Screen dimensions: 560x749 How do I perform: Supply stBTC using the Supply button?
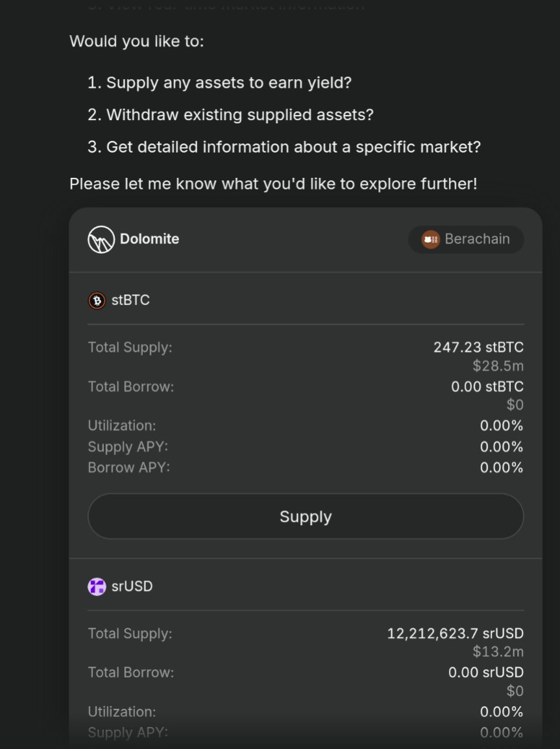click(x=306, y=517)
